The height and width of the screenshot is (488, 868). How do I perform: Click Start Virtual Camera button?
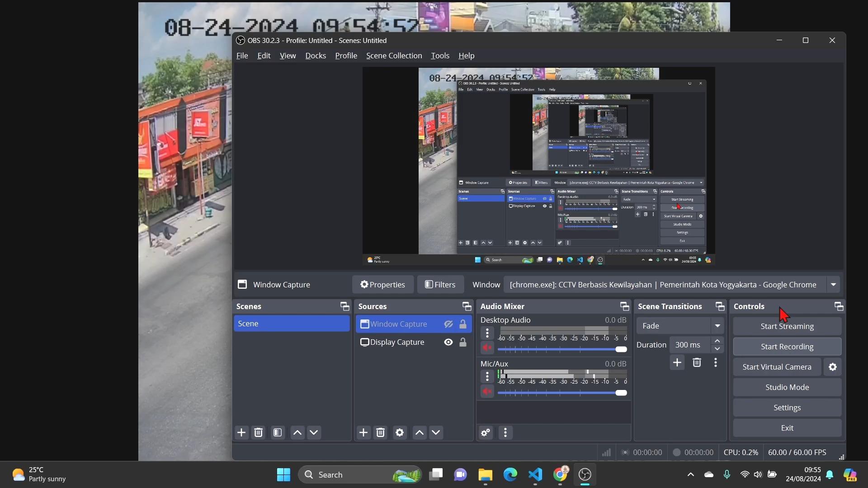pos(777,367)
